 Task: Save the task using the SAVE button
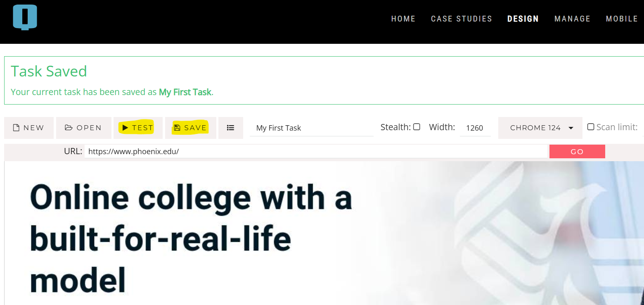190,128
